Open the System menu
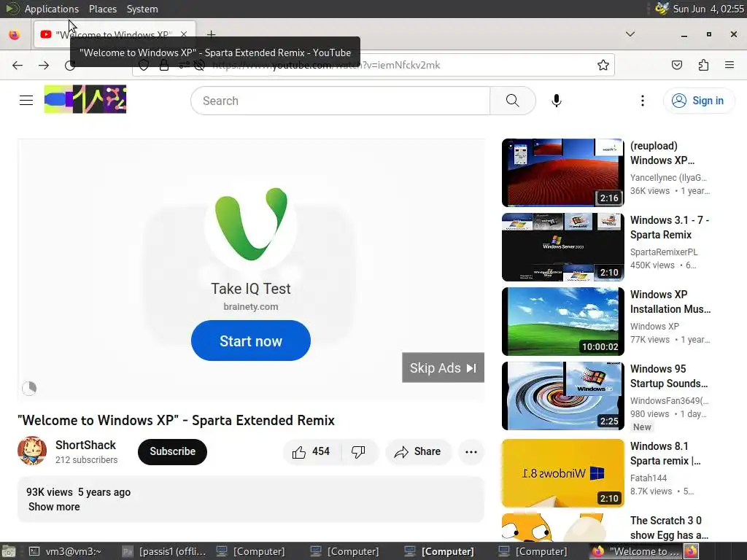The height and width of the screenshot is (560, 747). pos(142,9)
